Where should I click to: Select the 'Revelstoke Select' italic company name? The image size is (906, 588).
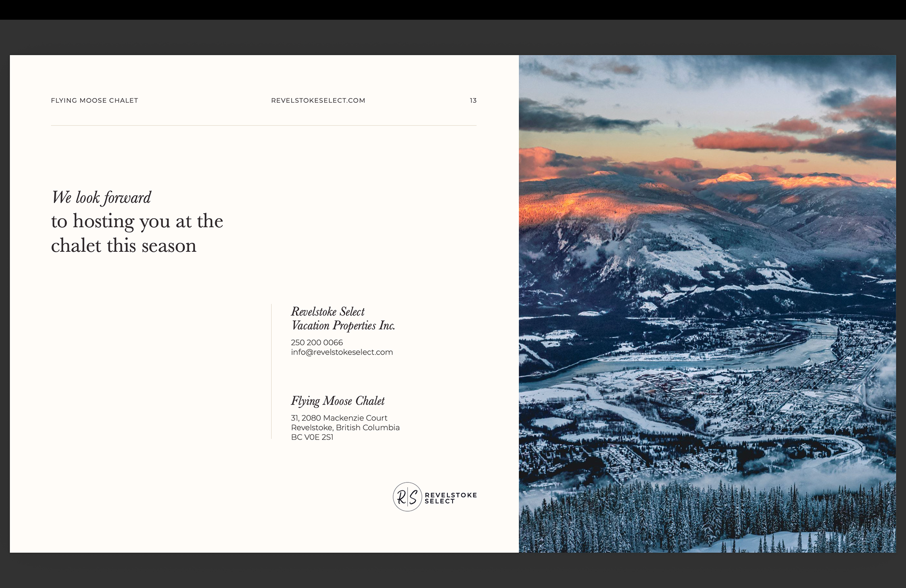(327, 312)
